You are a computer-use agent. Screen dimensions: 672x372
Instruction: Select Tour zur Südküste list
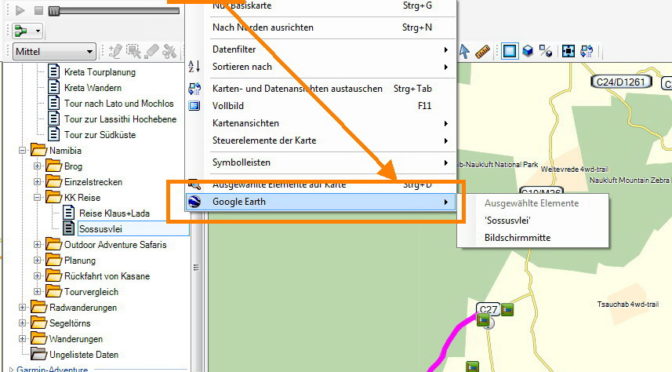[100, 135]
